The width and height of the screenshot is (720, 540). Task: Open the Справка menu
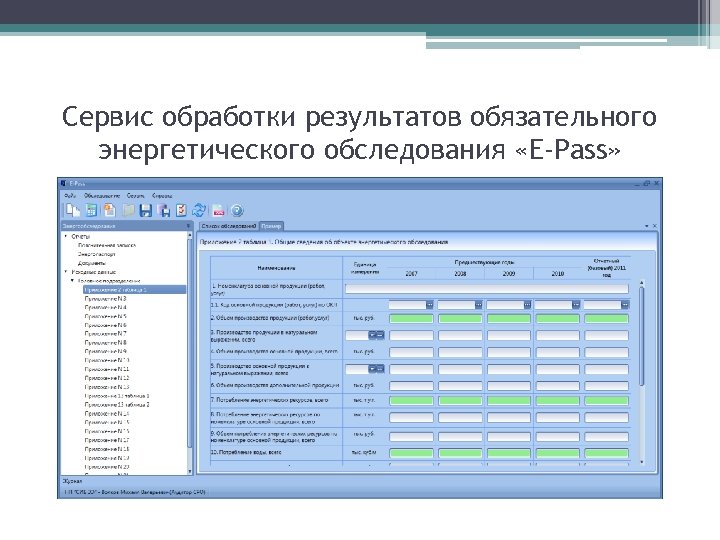tap(162, 196)
